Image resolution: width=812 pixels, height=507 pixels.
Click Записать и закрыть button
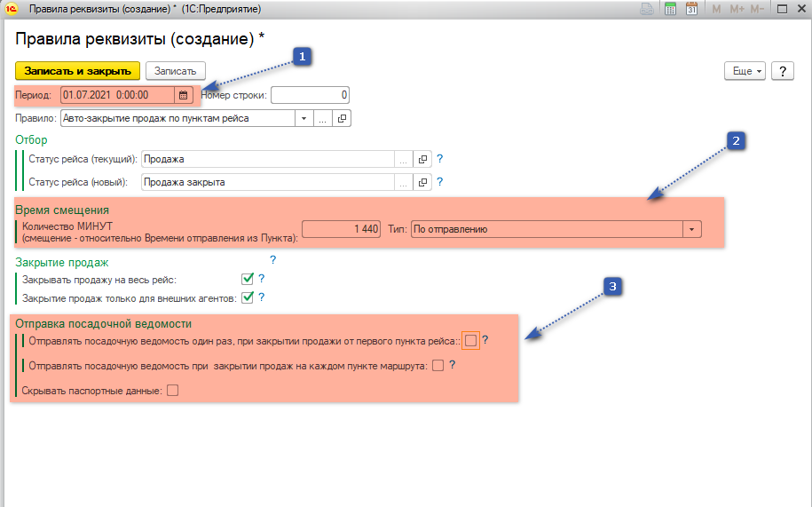[78, 71]
